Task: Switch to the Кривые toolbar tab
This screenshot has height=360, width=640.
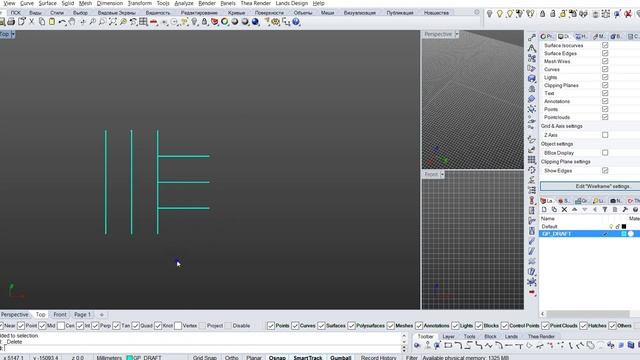Action: pyautogui.click(x=236, y=13)
